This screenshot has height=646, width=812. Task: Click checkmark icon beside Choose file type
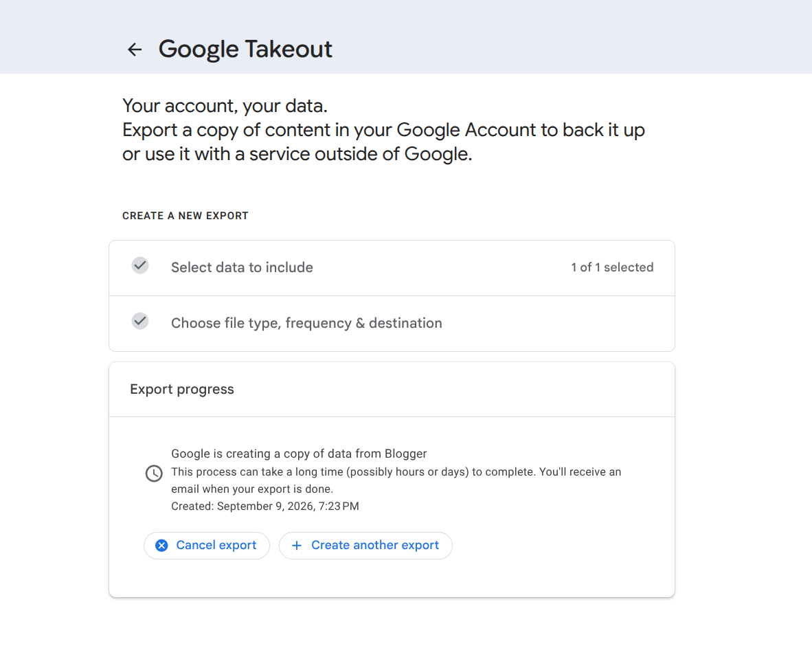click(140, 321)
